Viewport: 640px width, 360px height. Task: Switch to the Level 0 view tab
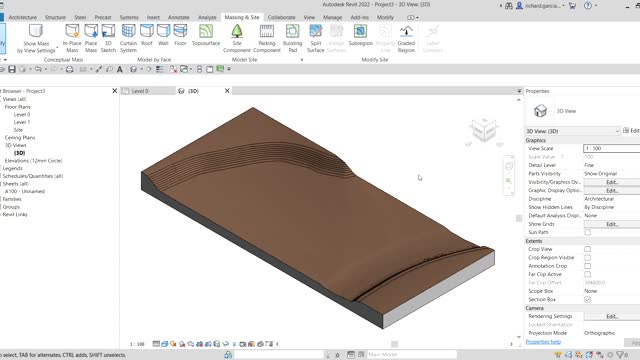140,91
